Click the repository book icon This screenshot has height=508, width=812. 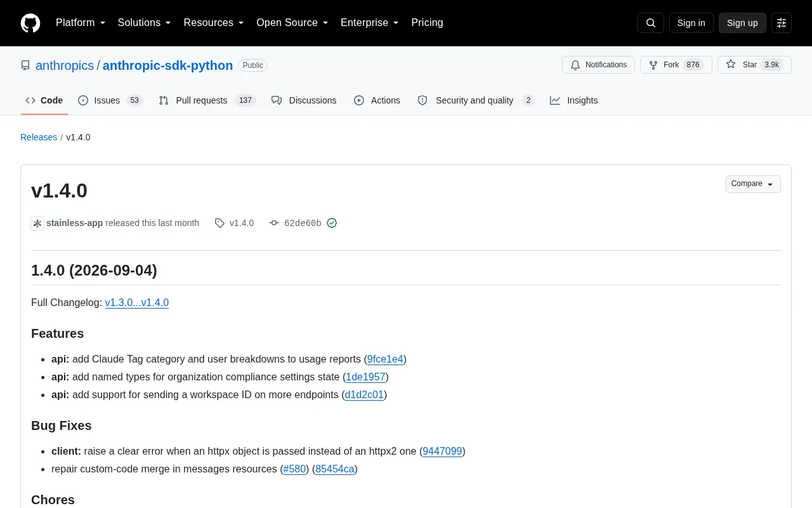point(25,65)
